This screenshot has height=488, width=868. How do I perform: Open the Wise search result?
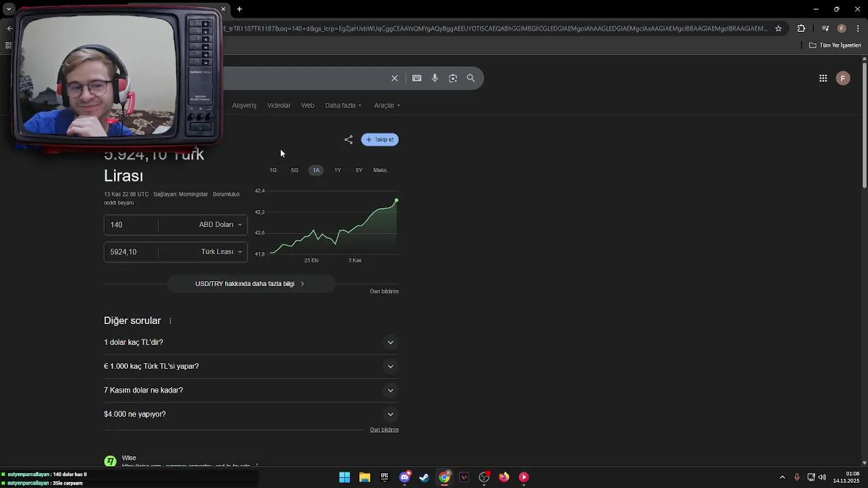[129, 458]
